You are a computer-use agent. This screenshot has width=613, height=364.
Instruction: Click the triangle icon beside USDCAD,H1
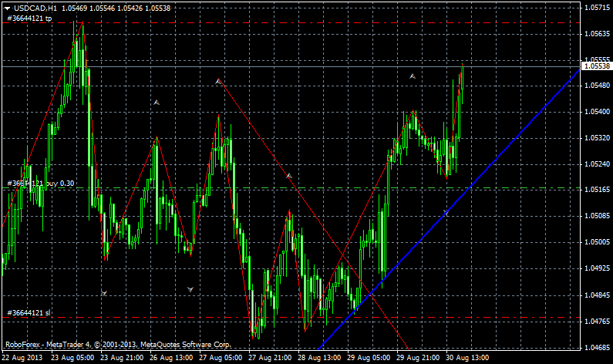(x=7, y=8)
